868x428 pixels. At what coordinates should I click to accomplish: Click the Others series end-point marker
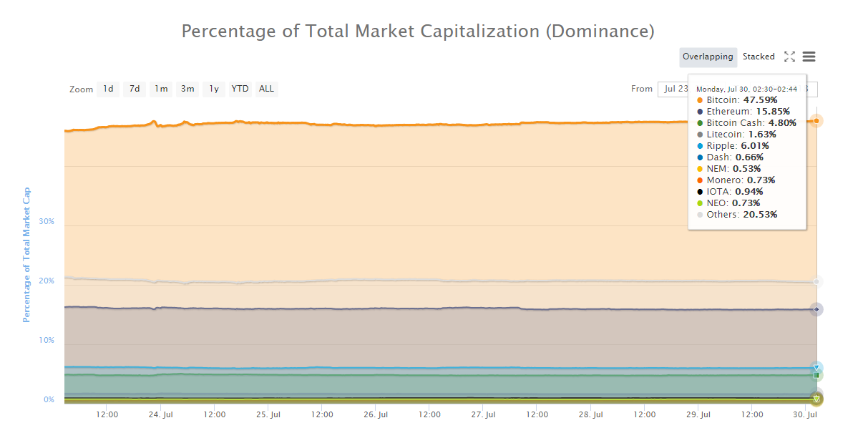816,282
